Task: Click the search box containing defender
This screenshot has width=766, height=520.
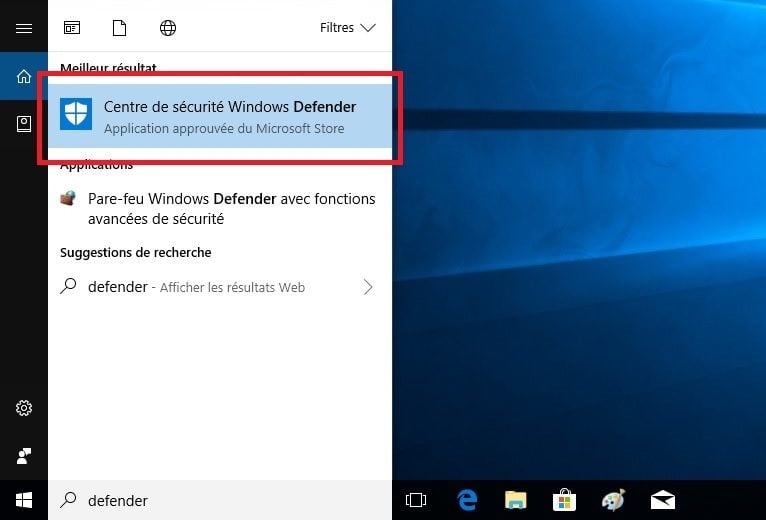Action: pyautogui.click(x=220, y=500)
